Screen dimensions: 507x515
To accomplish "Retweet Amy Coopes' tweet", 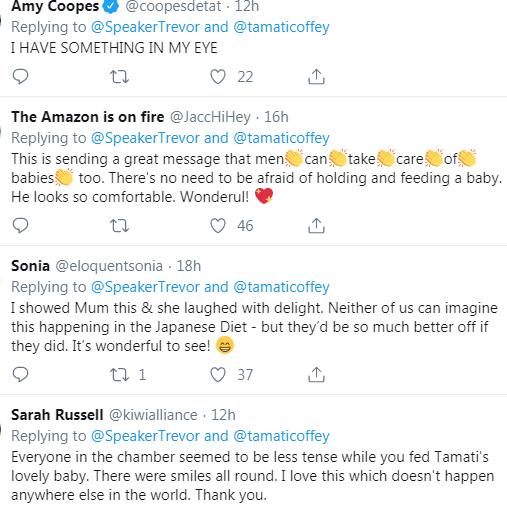I will click(119, 77).
